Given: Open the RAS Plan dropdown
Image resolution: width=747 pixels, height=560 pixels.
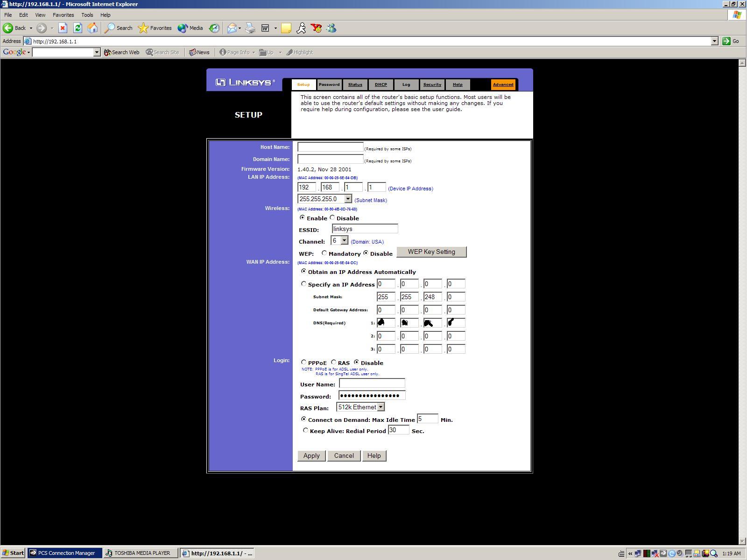Looking at the screenshot, I should 381,407.
